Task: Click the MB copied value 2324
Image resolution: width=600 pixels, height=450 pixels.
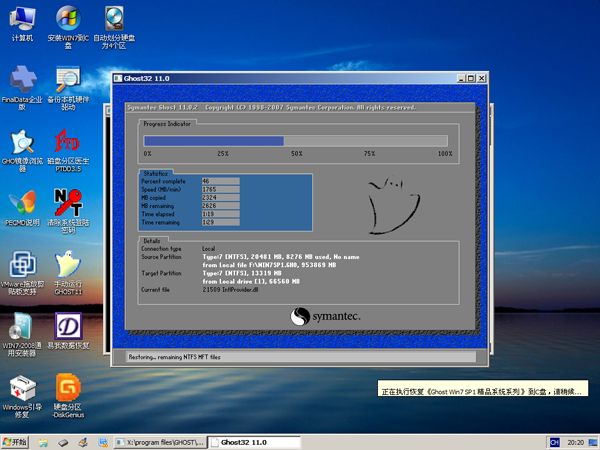Action: click(221, 197)
